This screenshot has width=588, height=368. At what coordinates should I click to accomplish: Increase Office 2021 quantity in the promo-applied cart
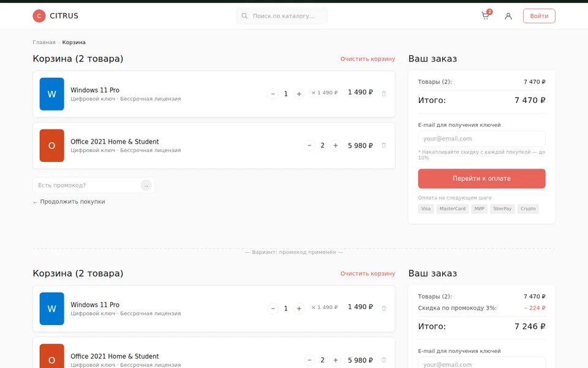[336, 360]
